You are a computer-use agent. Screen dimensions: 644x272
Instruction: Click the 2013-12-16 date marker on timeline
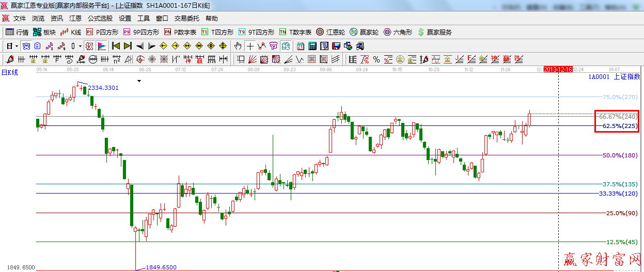click(558, 69)
